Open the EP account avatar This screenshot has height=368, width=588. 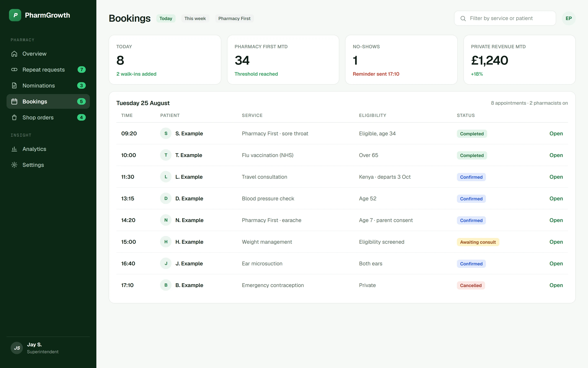click(x=569, y=18)
